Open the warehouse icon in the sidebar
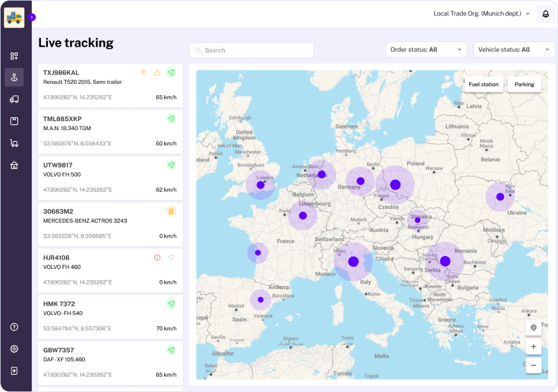This screenshot has height=392, width=558. point(14,165)
